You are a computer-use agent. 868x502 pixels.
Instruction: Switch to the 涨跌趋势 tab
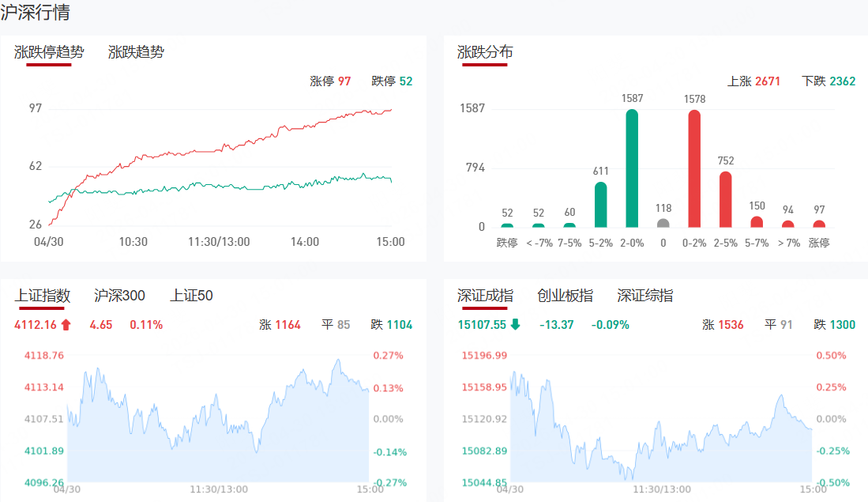[136, 52]
